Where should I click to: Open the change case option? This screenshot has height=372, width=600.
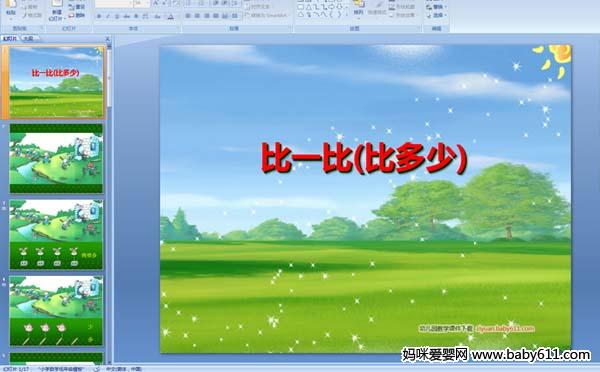point(158,16)
